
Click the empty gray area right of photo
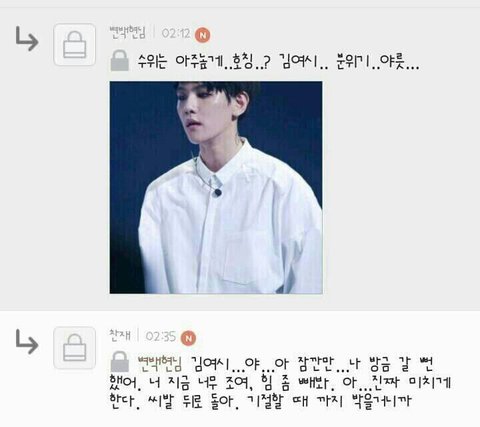(400, 187)
